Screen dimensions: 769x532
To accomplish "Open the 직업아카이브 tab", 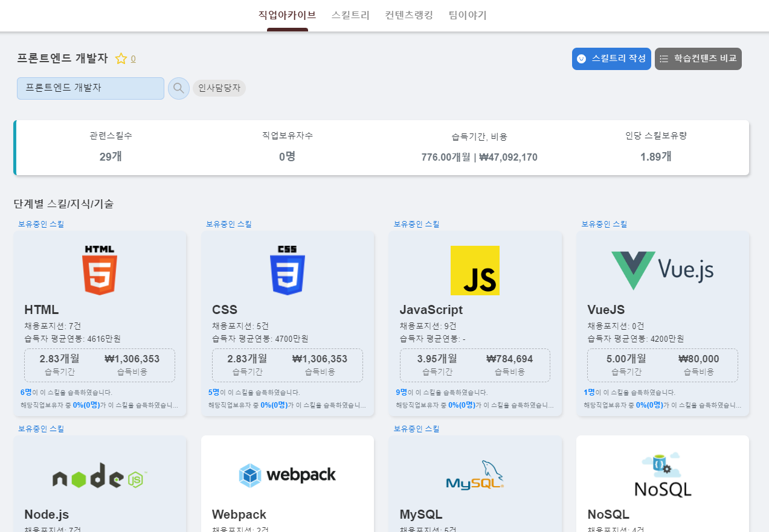I will 287,15.
